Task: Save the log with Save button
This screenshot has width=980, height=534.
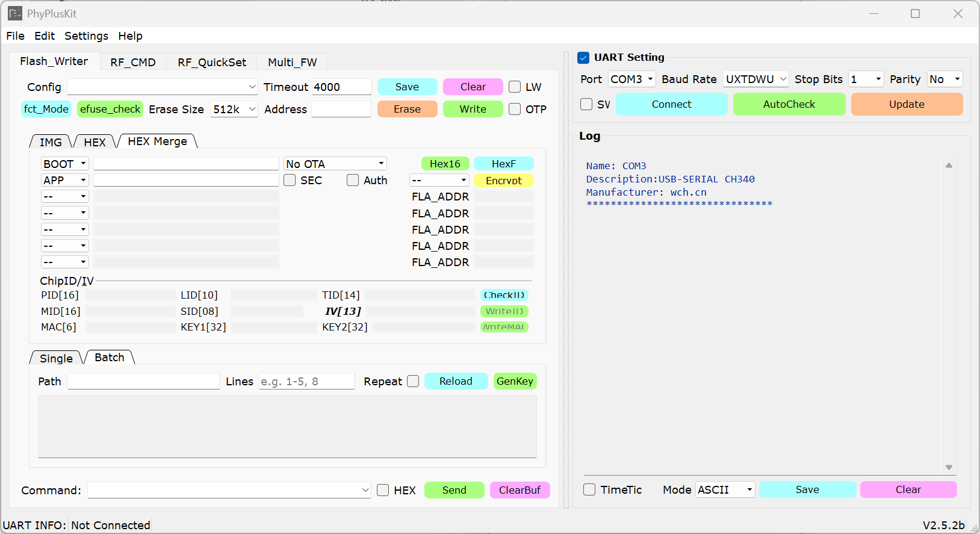Action: pos(807,489)
